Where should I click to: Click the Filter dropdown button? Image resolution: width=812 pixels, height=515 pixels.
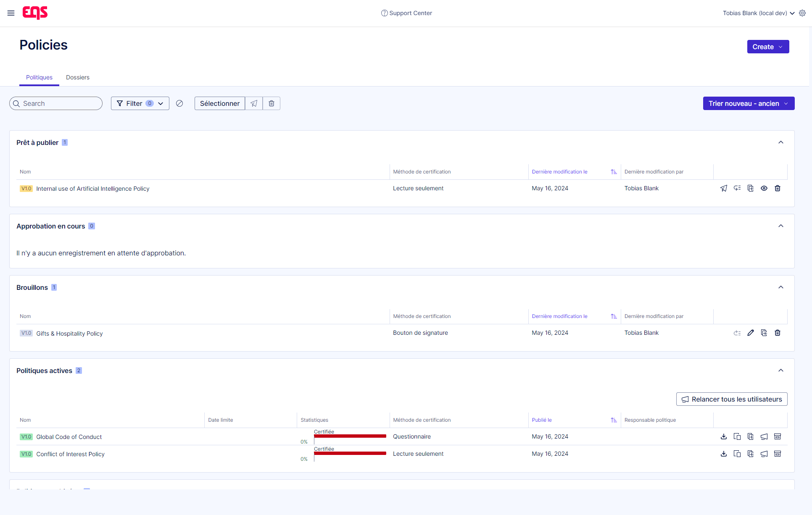point(139,103)
